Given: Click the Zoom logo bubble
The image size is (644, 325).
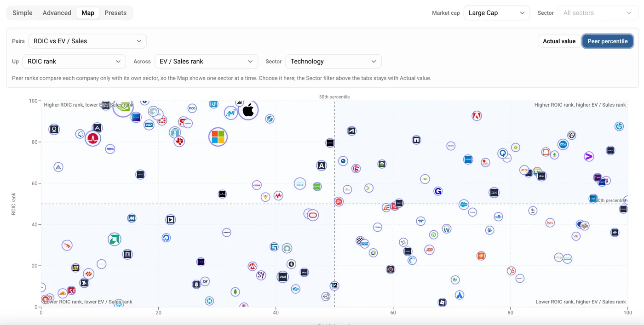Looking at the screenshot, I should click(x=399, y=203).
